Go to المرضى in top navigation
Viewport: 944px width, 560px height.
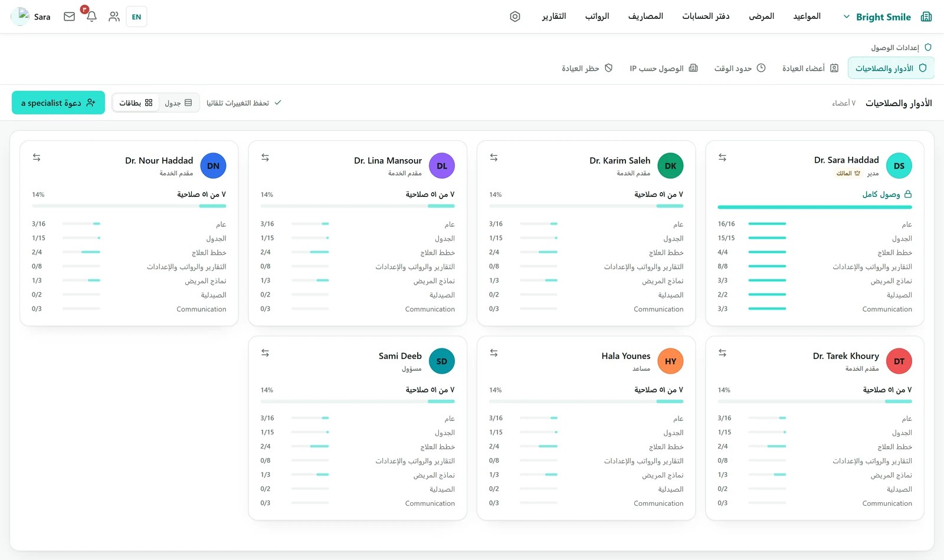tap(762, 16)
